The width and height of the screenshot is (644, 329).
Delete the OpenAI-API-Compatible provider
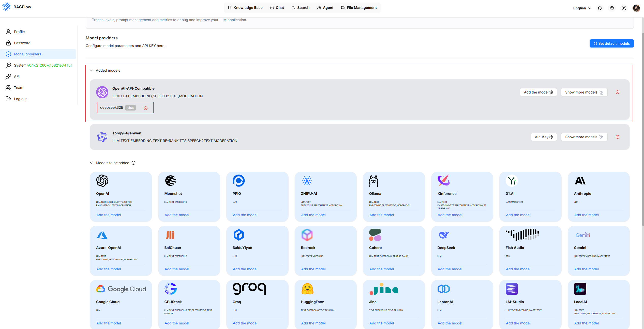[x=618, y=92]
